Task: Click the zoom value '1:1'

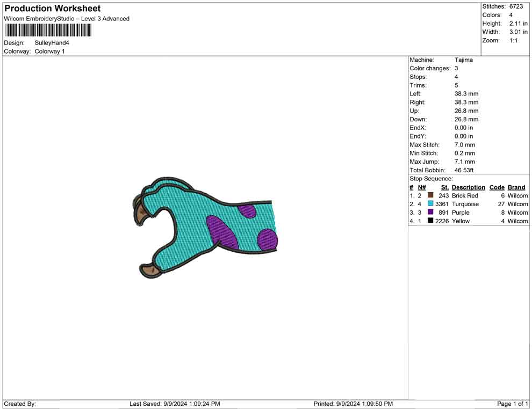Action: click(513, 40)
